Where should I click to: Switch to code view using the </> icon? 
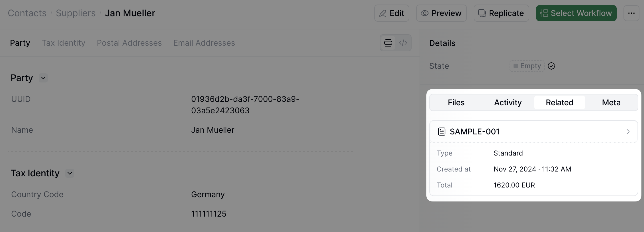403,43
